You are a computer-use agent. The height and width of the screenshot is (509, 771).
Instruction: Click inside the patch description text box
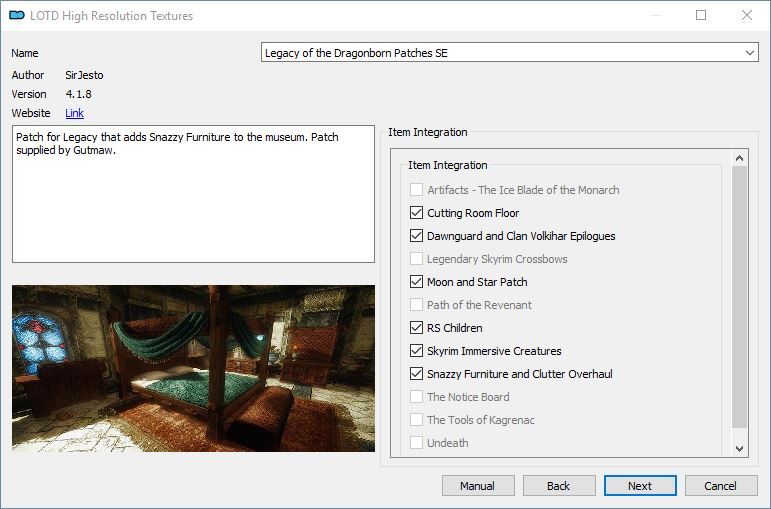193,194
